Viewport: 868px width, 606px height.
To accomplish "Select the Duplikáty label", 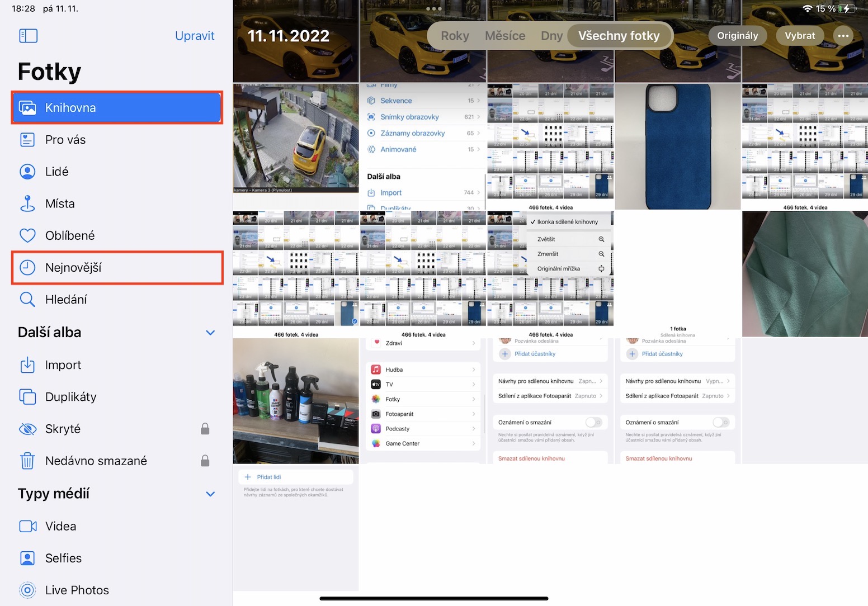I will pyautogui.click(x=71, y=397).
